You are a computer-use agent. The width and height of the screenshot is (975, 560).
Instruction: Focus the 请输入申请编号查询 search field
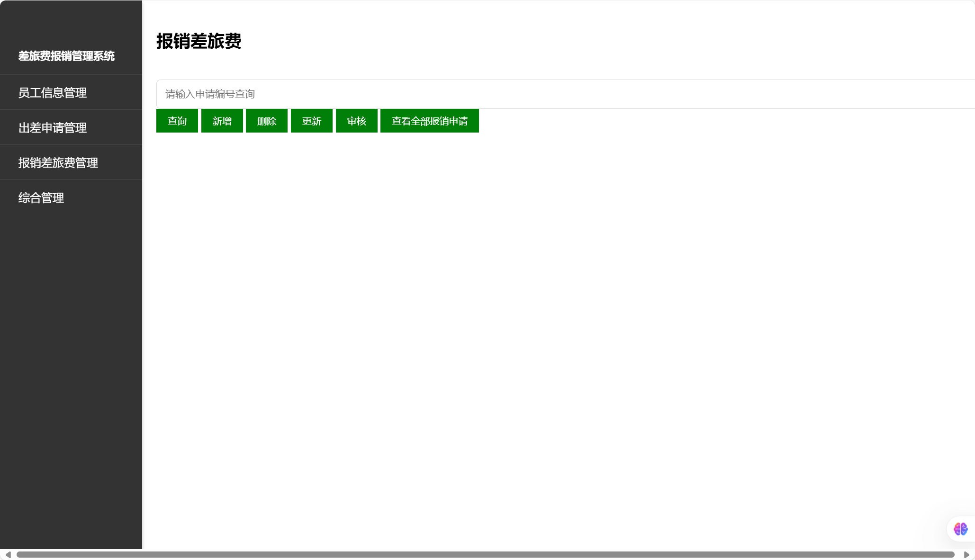pos(564,94)
